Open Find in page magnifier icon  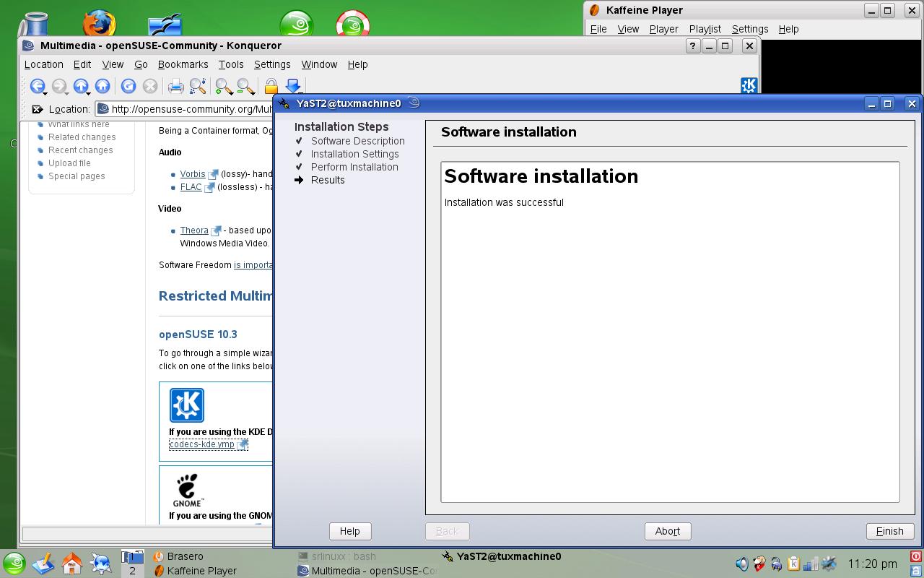197,87
